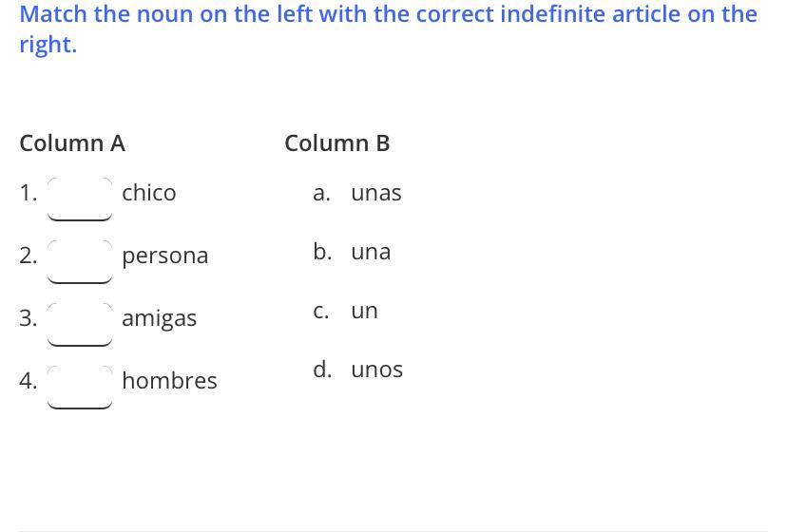
Task: Focus the blank field beside hombres
Action: coord(80,386)
